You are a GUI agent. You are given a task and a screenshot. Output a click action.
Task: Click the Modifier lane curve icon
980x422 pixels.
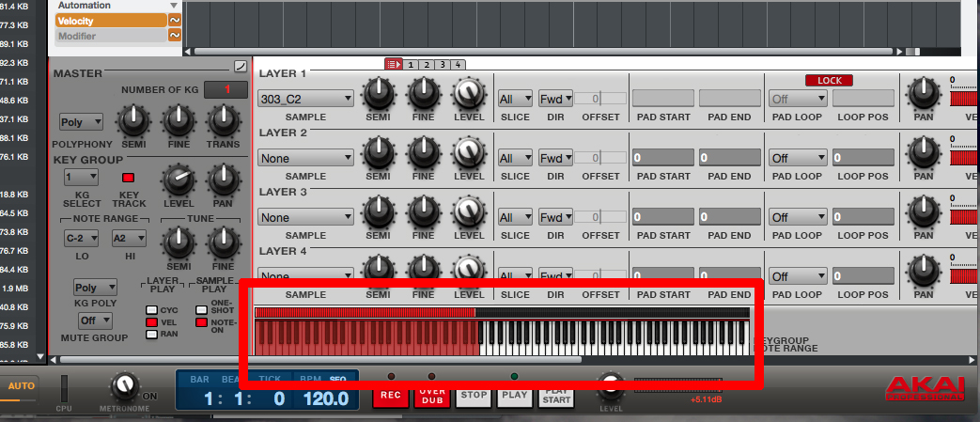[x=175, y=36]
